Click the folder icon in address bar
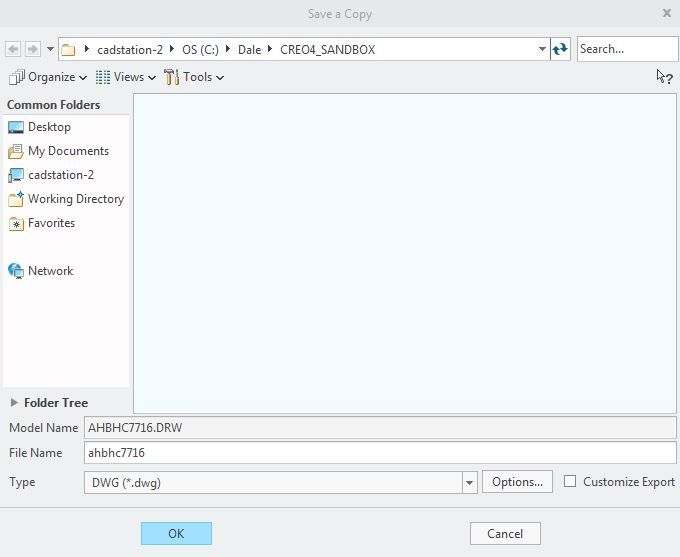Screen dimensions: 680x557 tap(68, 50)
